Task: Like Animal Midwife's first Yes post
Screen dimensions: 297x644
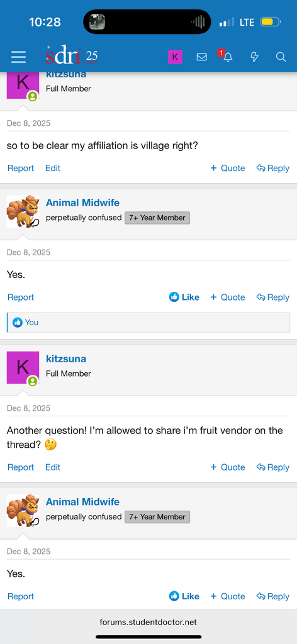Action: 184,297
